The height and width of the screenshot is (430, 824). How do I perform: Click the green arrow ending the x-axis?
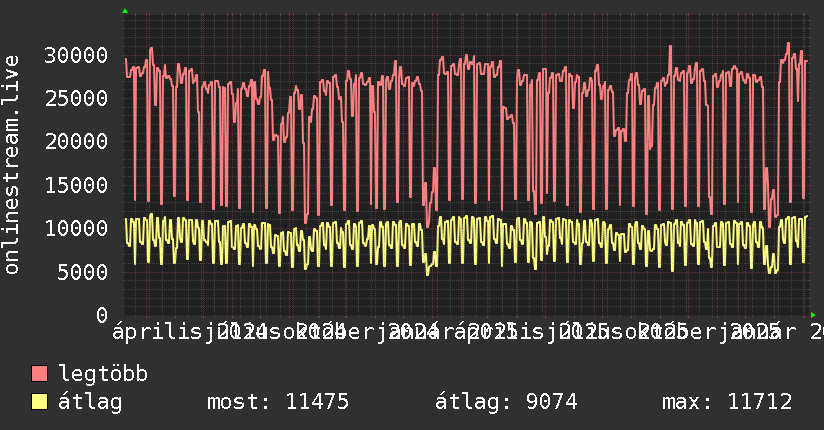[813, 315]
